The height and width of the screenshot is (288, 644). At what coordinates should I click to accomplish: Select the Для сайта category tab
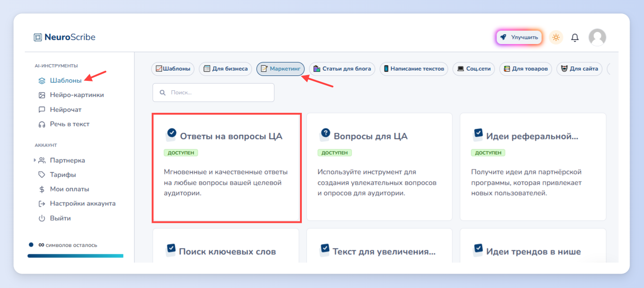coord(580,69)
